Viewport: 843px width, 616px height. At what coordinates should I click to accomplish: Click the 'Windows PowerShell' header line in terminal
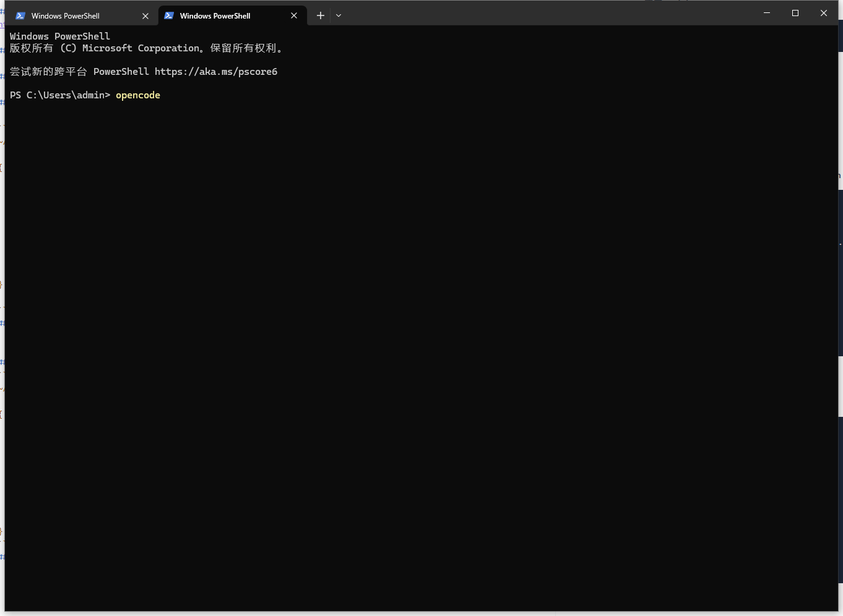click(60, 36)
